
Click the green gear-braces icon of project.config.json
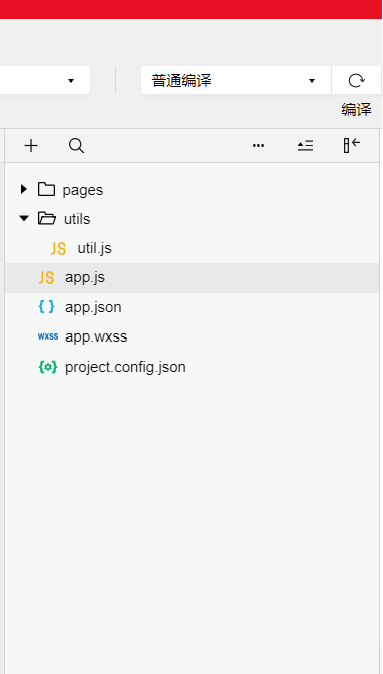point(48,367)
